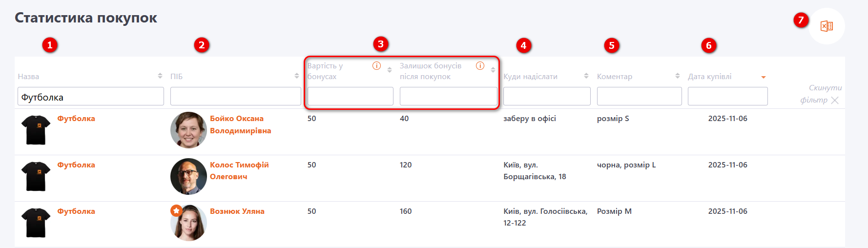Click the T-shirt thumbnail in first row

point(36,130)
